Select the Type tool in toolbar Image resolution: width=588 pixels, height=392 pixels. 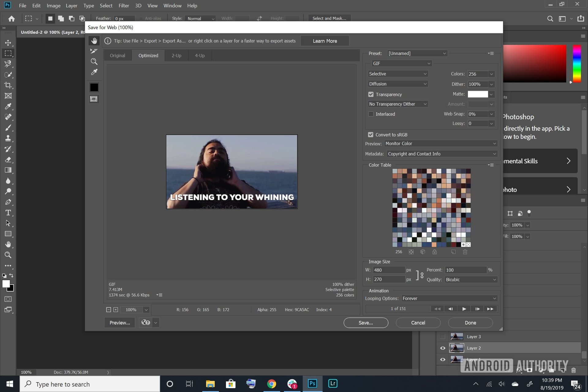(x=8, y=212)
